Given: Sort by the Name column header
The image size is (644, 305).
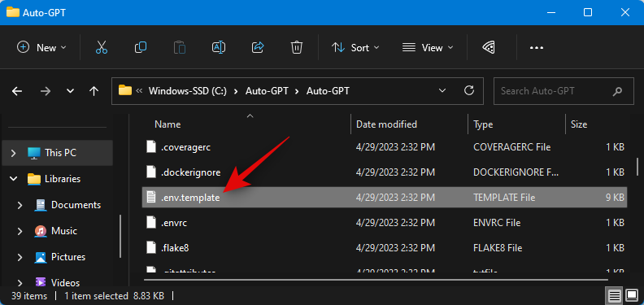Looking at the screenshot, I should tap(168, 124).
